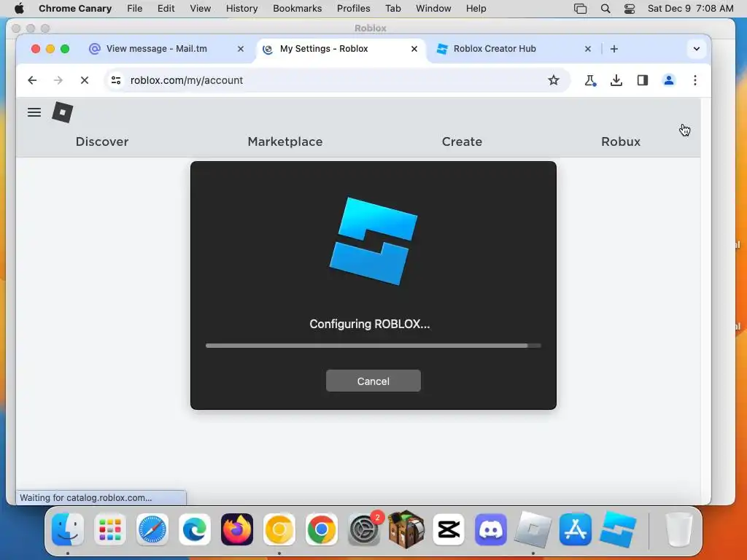Open the Discover page link
Screen dimensions: 747x560
(102, 141)
